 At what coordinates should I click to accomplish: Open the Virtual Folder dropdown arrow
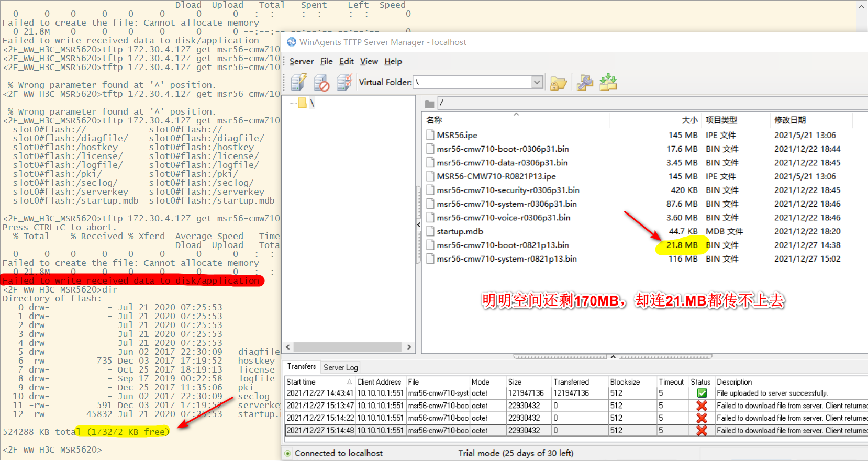pos(537,82)
